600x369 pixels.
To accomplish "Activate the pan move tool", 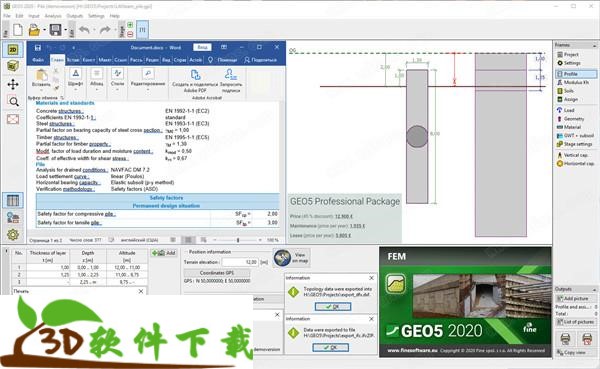I will 13,84.
